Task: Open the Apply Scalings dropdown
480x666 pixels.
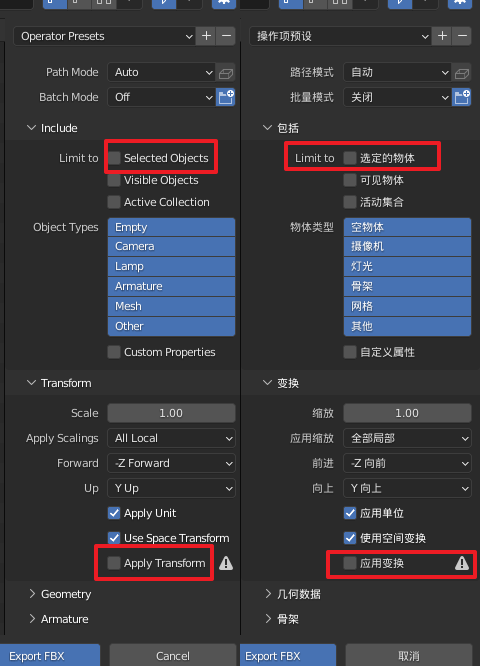Action: click(172, 438)
